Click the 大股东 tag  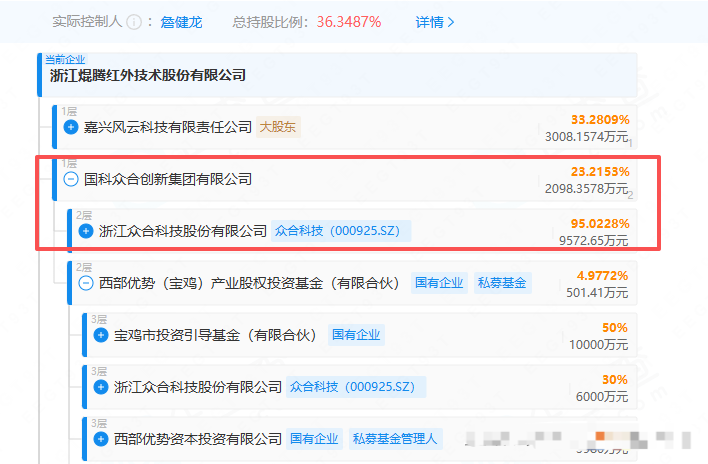click(x=278, y=127)
